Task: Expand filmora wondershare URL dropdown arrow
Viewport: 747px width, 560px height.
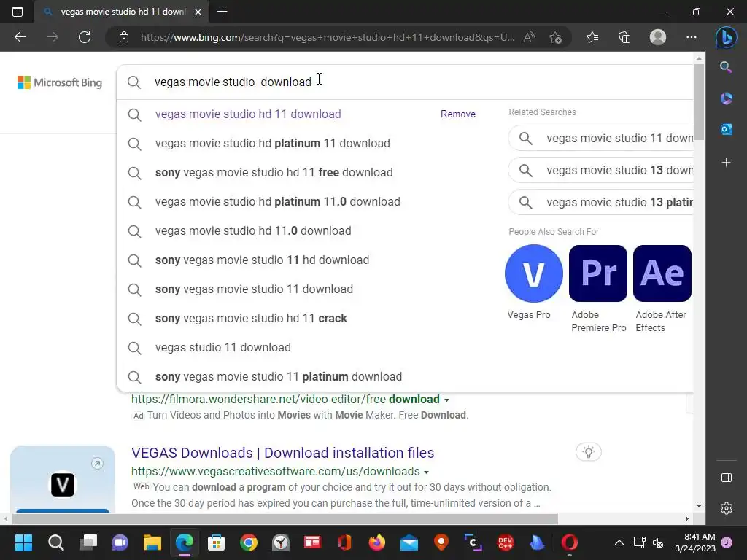Action: click(x=447, y=400)
